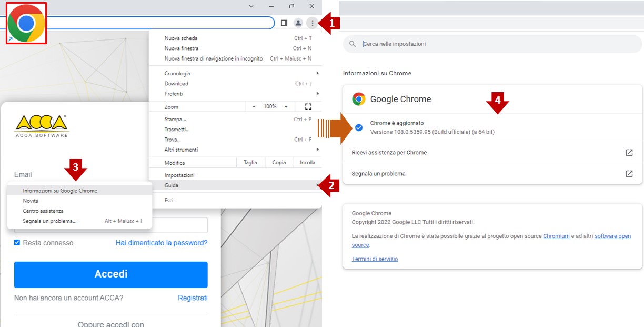Viewport: 644px width, 327px height.
Task: Toggle the side panel icon in toolbar
Action: pos(284,23)
